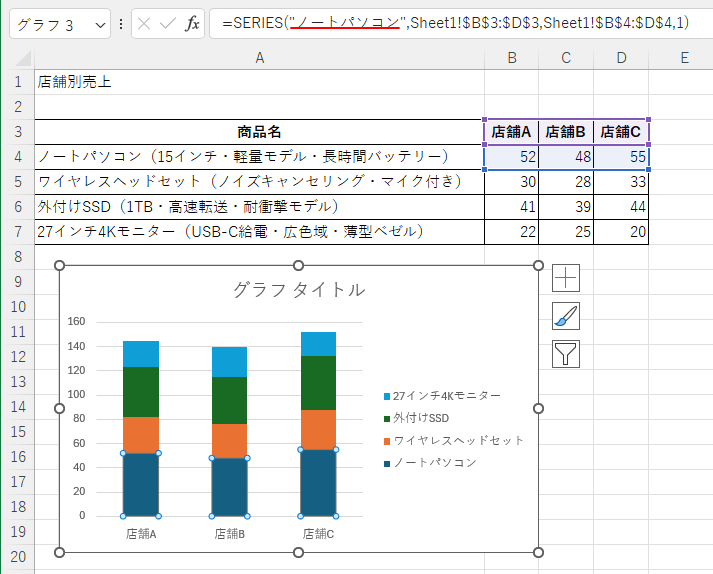Click cell B6 with value 41

[x=512, y=207]
